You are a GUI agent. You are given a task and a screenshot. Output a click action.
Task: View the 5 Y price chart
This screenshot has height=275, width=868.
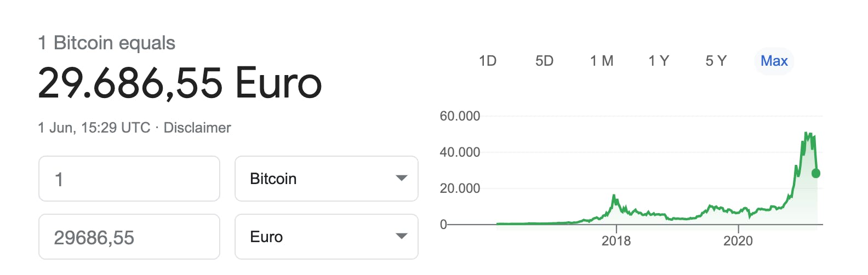(x=716, y=61)
